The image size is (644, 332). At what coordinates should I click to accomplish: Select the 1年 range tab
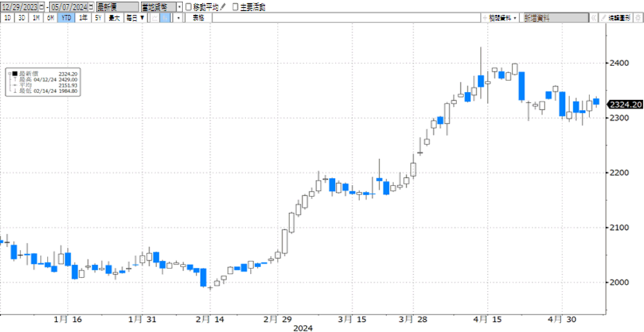coord(83,18)
